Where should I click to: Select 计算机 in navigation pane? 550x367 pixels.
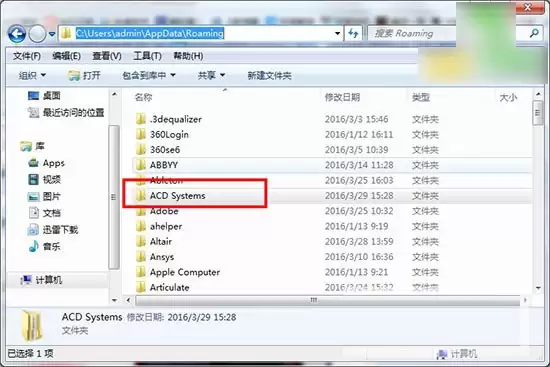41,280
